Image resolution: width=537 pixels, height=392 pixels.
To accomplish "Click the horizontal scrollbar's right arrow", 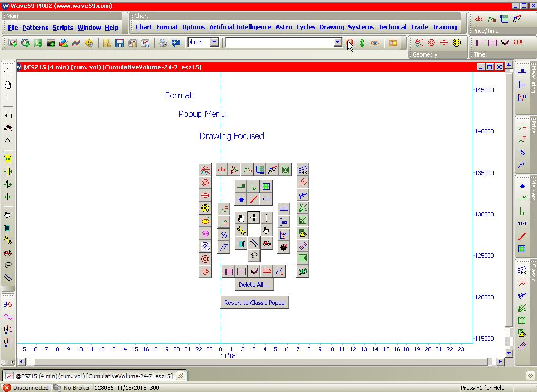I will [x=500, y=361].
